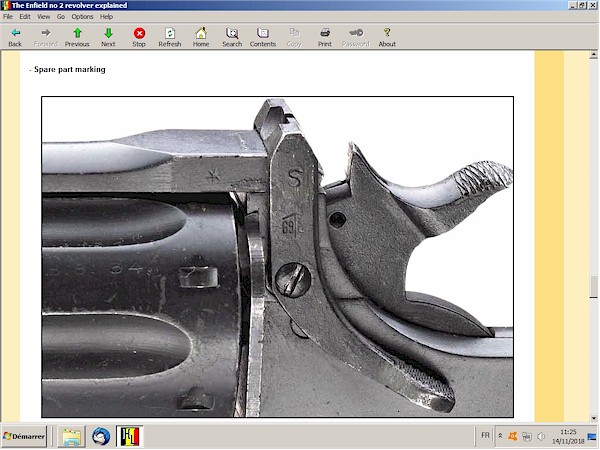Click the clock showing 11:25
The height and width of the screenshot is (450, 600).
tap(568, 436)
